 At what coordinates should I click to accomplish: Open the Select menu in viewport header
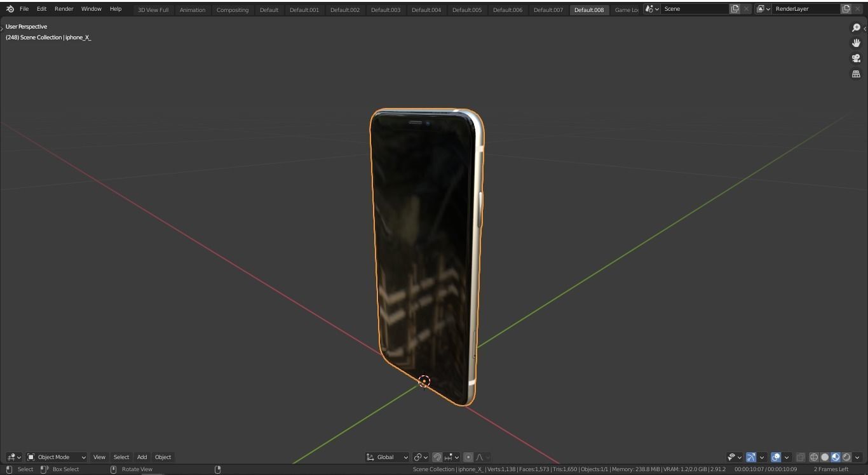tap(121, 457)
